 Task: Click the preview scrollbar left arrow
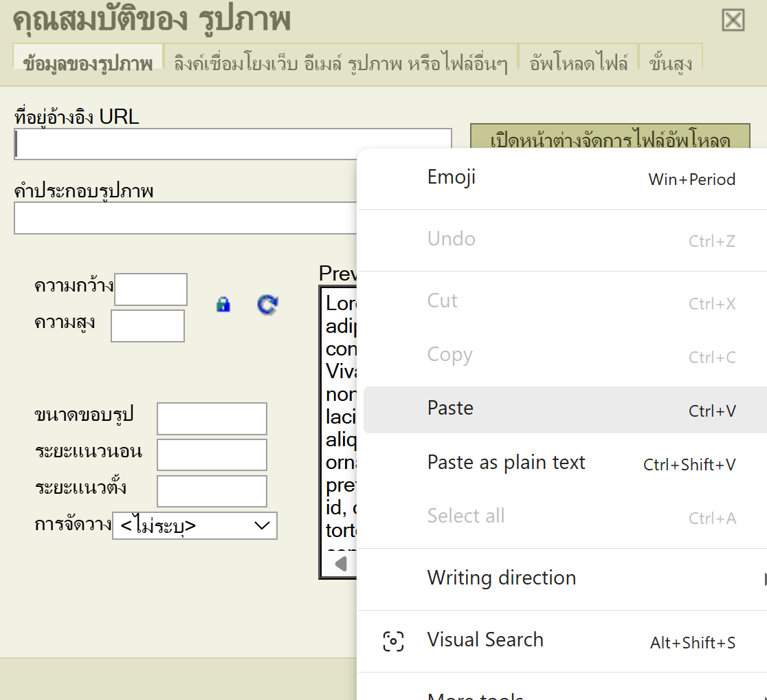click(341, 565)
